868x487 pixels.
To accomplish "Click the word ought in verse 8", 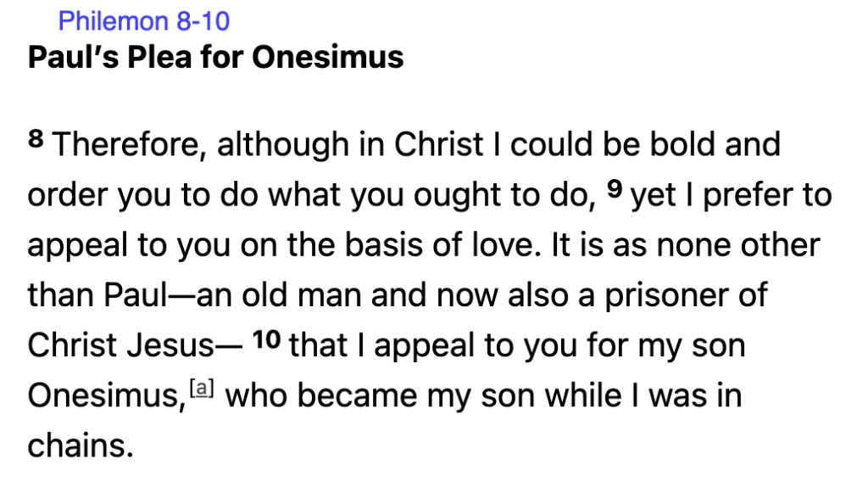I will pos(449,196).
